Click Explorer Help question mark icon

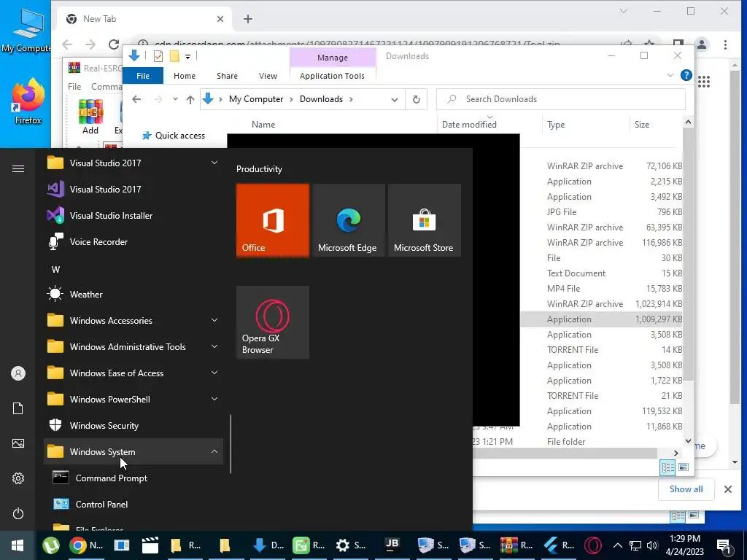click(686, 75)
